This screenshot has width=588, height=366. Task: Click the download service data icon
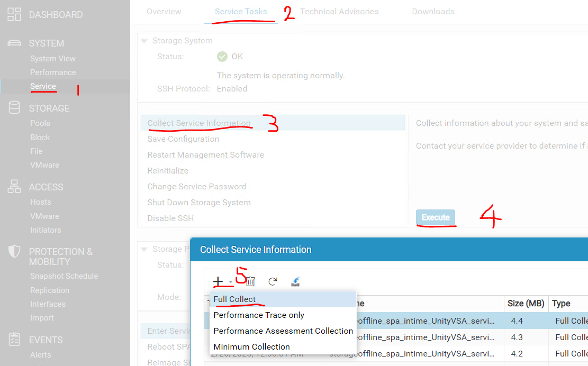pyautogui.click(x=295, y=281)
